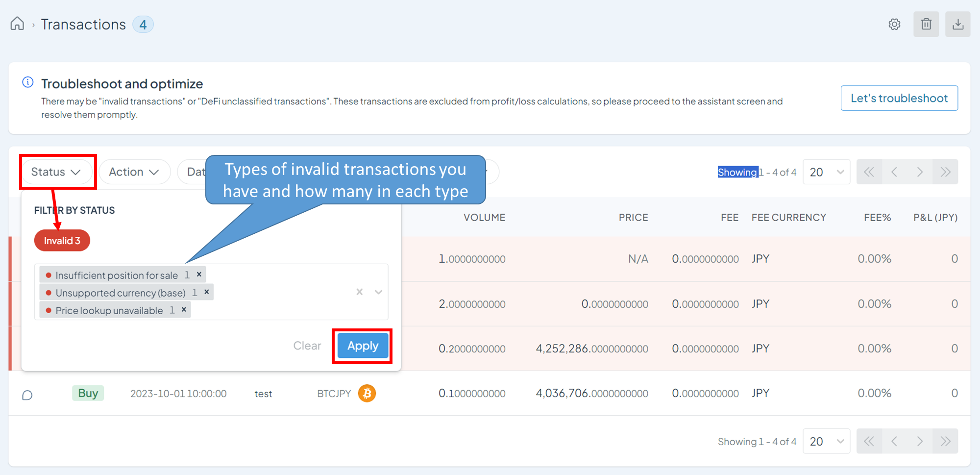Toggle the Invalid 3 status chip
This screenshot has width=980, height=475.
click(62, 240)
